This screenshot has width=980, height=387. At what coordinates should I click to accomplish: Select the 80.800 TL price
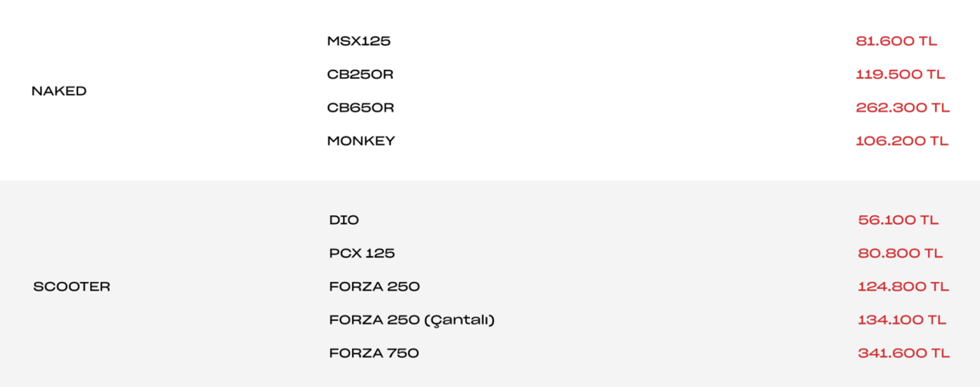[x=900, y=253]
